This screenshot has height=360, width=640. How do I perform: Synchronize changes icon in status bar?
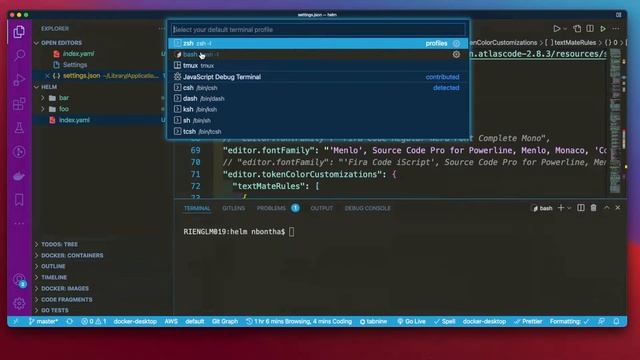(70, 321)
